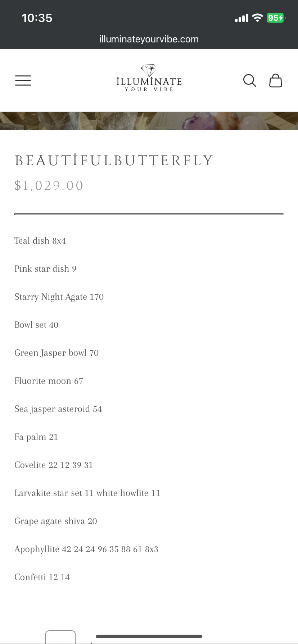Tap the Green Jasper bowl 70 line
This screenshot has width=298, height=644.
(57, 353)
